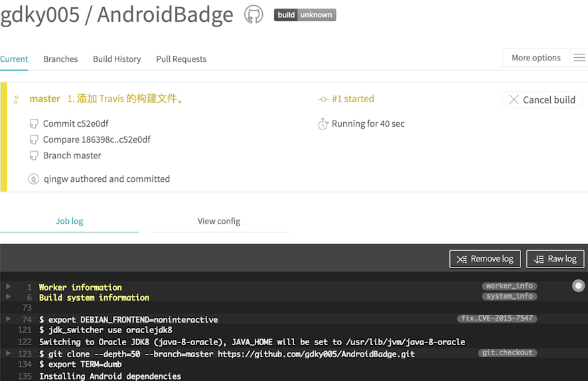This screenshot has height=381, width=588.
Task: Toggle log follow circle at log's right
Action: (578, 285)
